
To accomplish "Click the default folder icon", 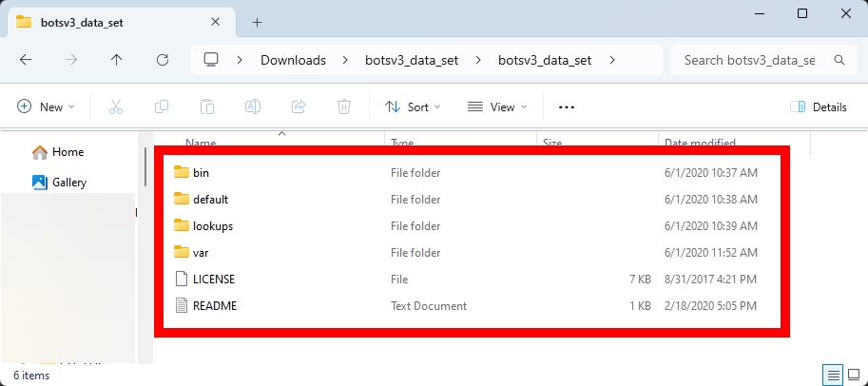I will coord(182,199).
